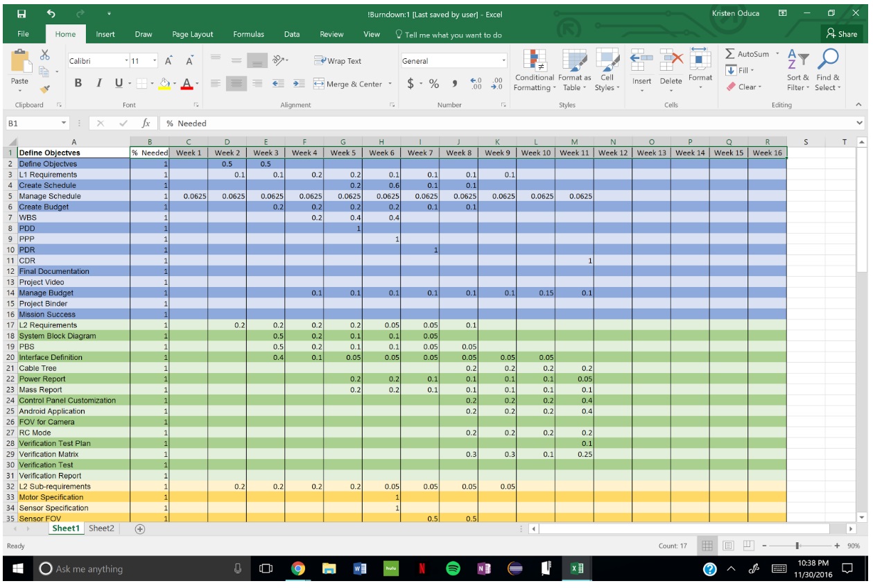Open Format as Table gallery
This screenshot has height=588, width=873.
pyautogui.click(x=574, y=71)
